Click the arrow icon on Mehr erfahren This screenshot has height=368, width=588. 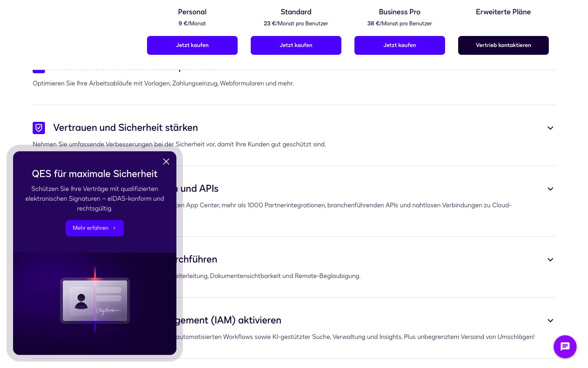coord(114,228)
